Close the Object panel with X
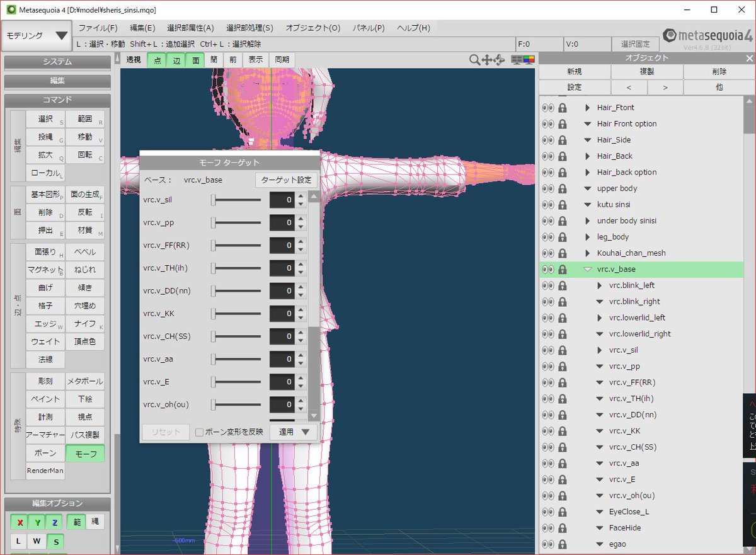756x555 pixels. [750, 58]
